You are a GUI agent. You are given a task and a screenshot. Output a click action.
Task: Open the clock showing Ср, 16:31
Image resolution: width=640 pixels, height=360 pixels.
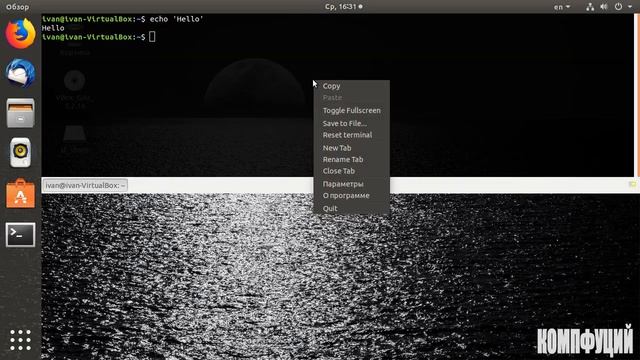pos(343,7)
